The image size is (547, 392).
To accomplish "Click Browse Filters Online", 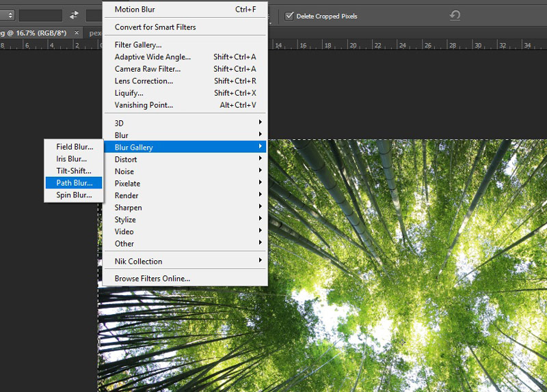I will tap(152, 279).
